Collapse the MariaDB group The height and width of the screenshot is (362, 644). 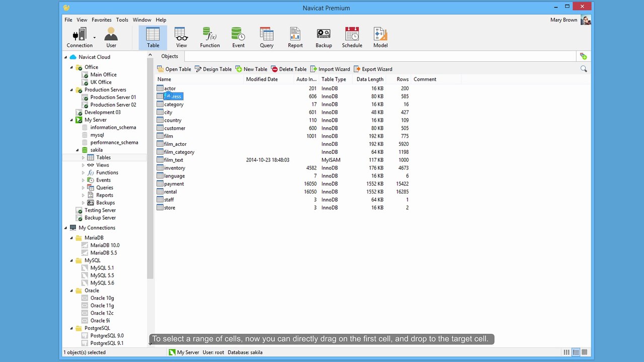tap(71, 238)
